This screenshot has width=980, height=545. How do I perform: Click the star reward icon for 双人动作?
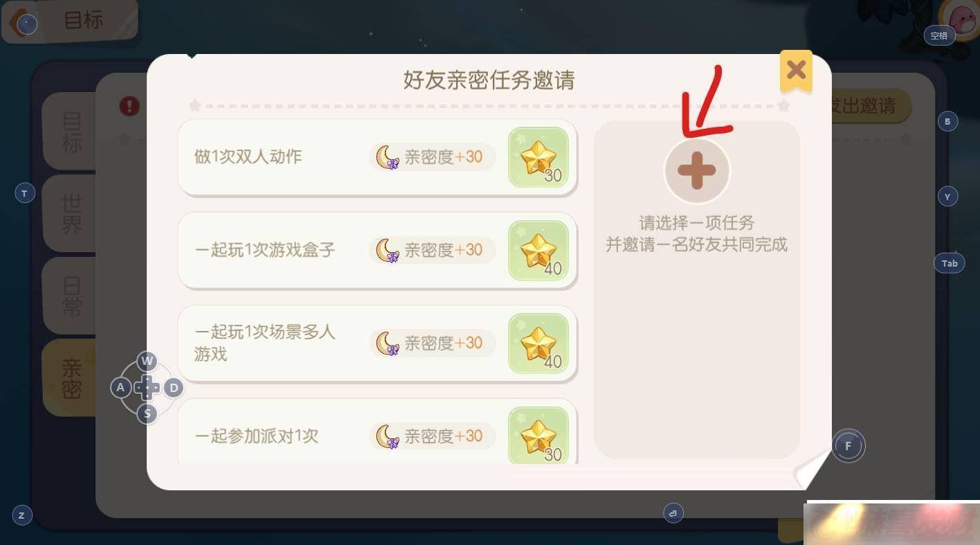[x=538, y=157]
